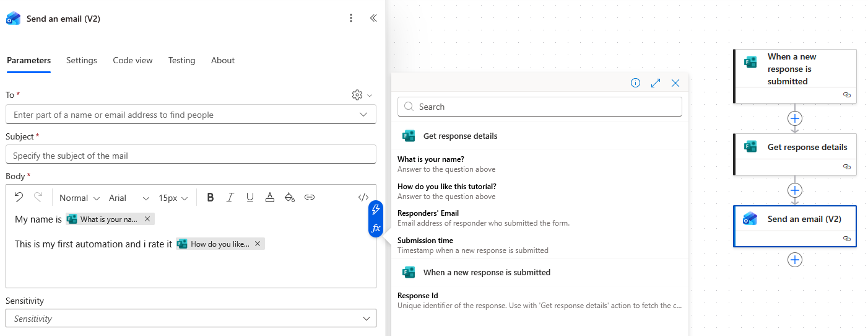Expand the To recipients dropdown

tap(363, 115)
